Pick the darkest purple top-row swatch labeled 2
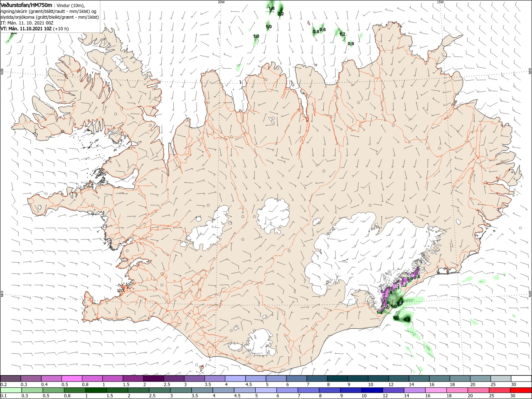This screenshot has width=532, height=399. [x=153, y=379]
